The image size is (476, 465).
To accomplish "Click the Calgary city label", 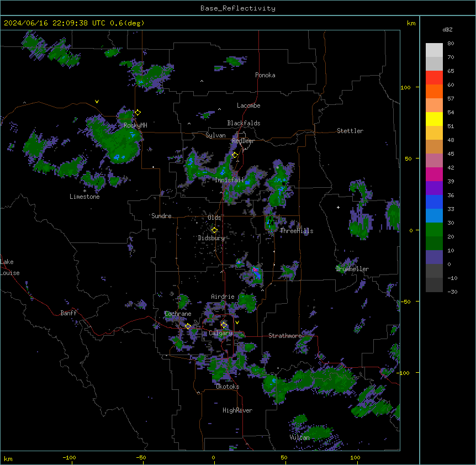I will coord(220,333).
